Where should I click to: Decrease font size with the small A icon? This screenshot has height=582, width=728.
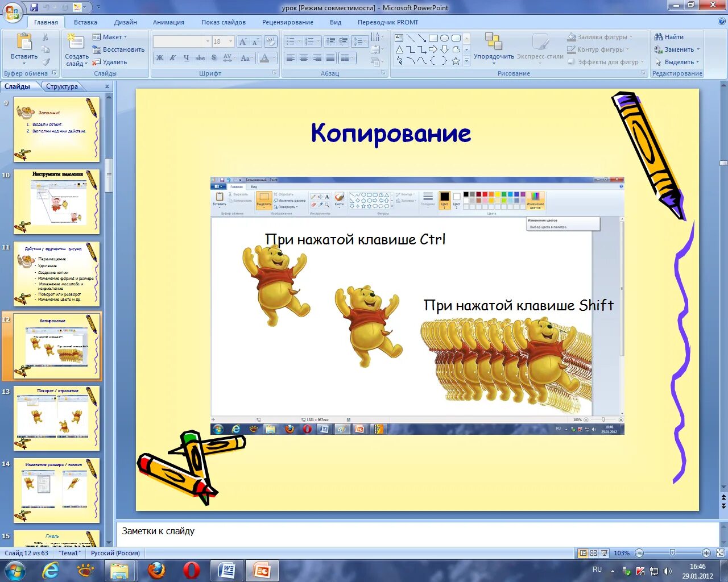255,41
